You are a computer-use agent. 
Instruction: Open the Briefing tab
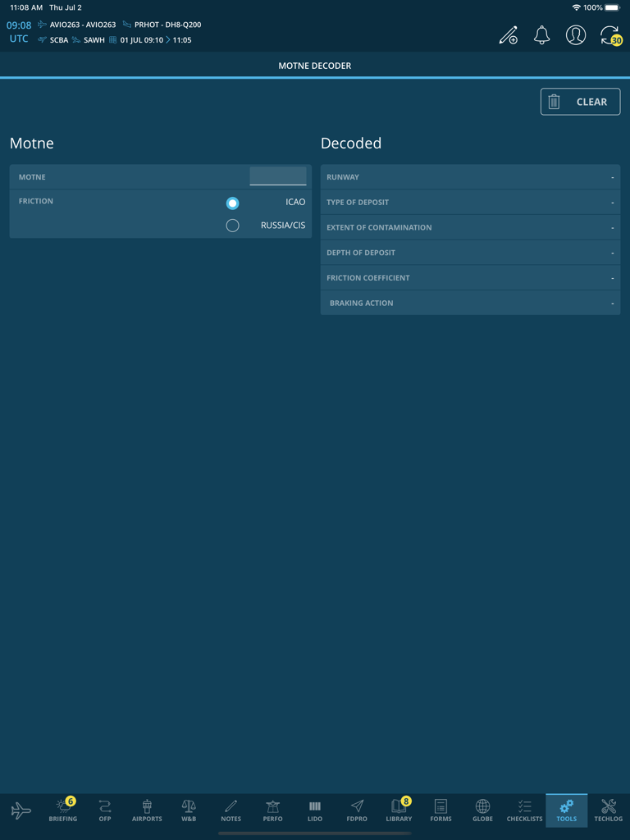[63, 810]
